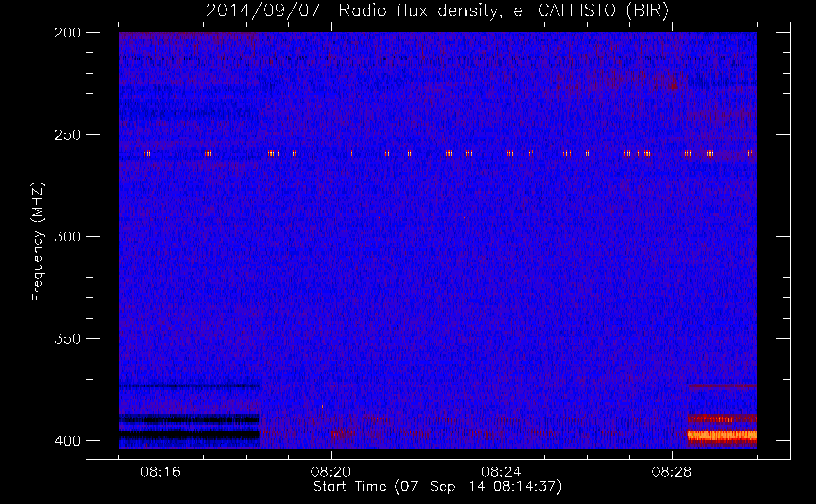Click the 08:28 time tick label
This screenshot has width=816, height=504.
point(672,472)
